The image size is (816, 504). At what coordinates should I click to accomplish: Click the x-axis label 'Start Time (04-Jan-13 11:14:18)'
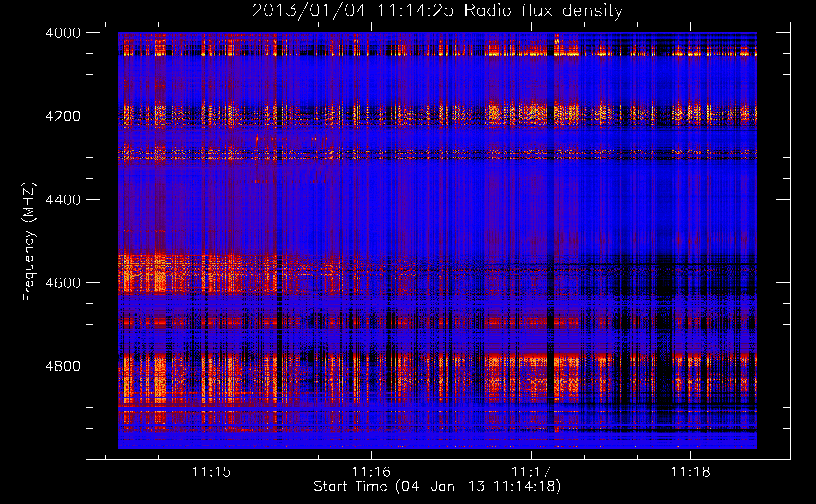[x=437, y=486]
